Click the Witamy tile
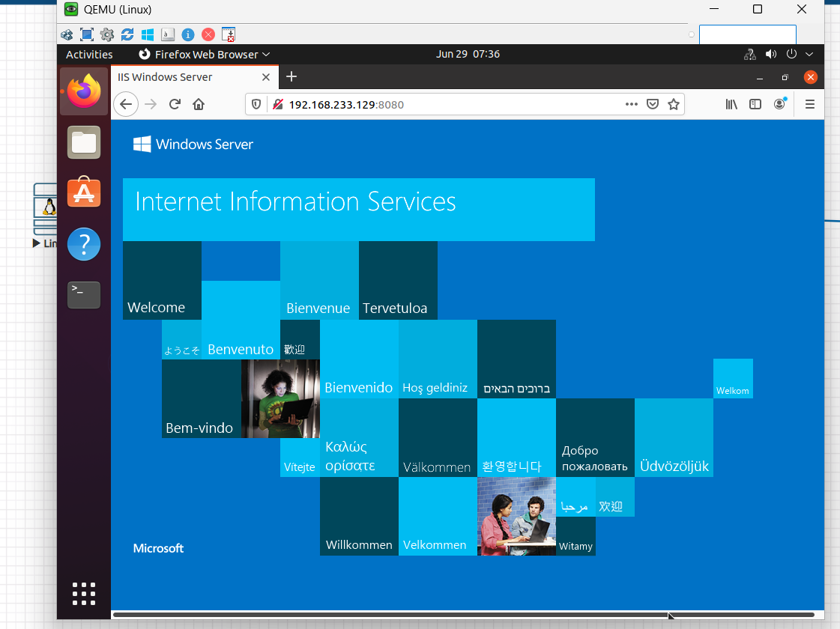This screenshot has width=840, height=629. pyautogui.click(x=576, y=536)
